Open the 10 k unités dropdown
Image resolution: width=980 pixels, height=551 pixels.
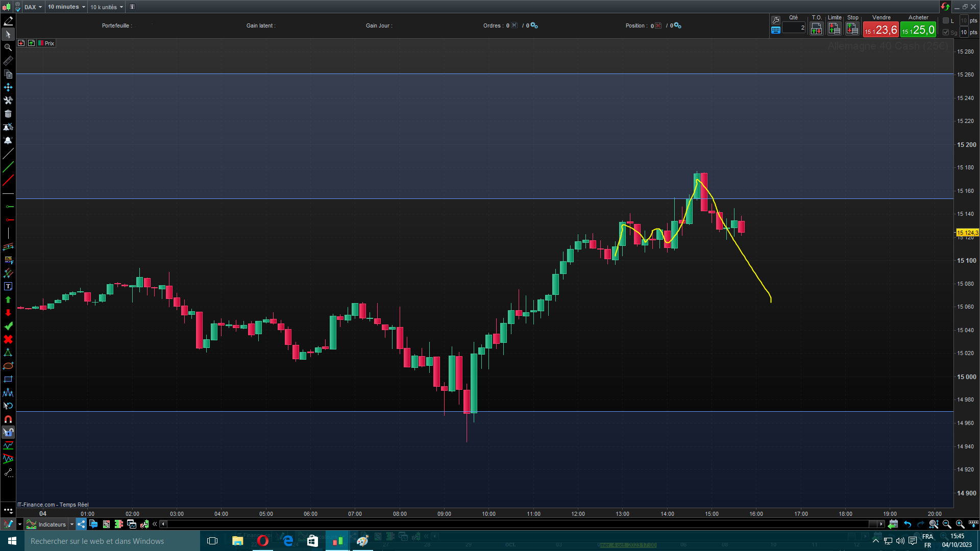pos(107,7)
